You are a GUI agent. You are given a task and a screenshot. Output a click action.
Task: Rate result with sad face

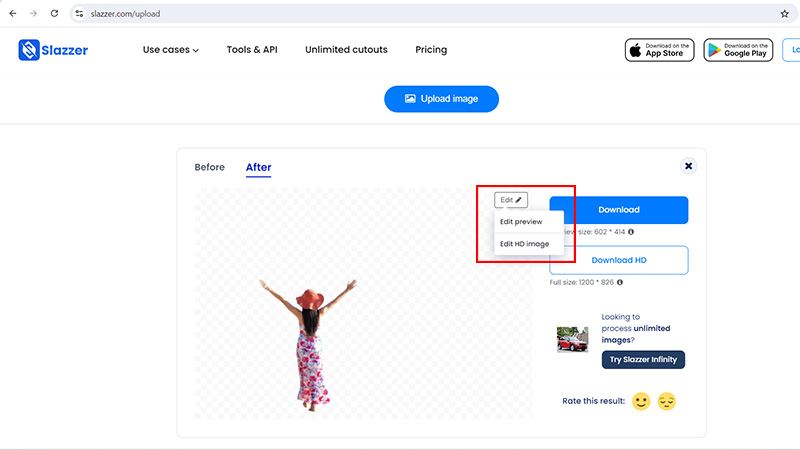tap(666, 401)
